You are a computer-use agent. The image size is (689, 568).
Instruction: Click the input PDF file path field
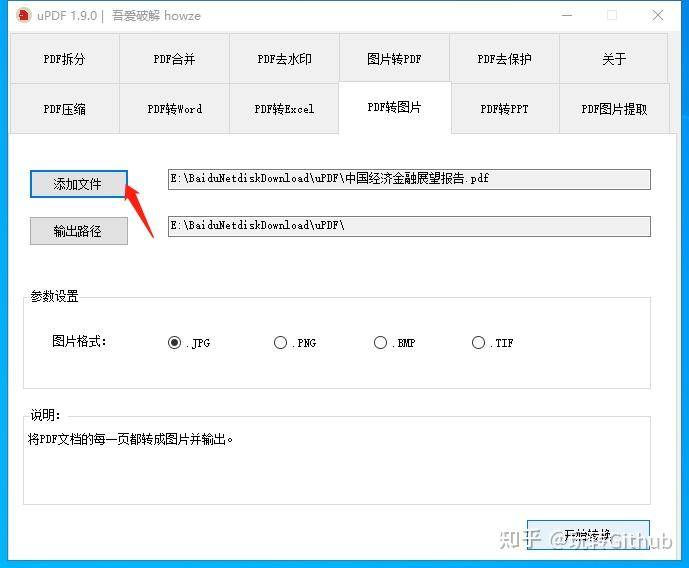[x=409, y=179]
